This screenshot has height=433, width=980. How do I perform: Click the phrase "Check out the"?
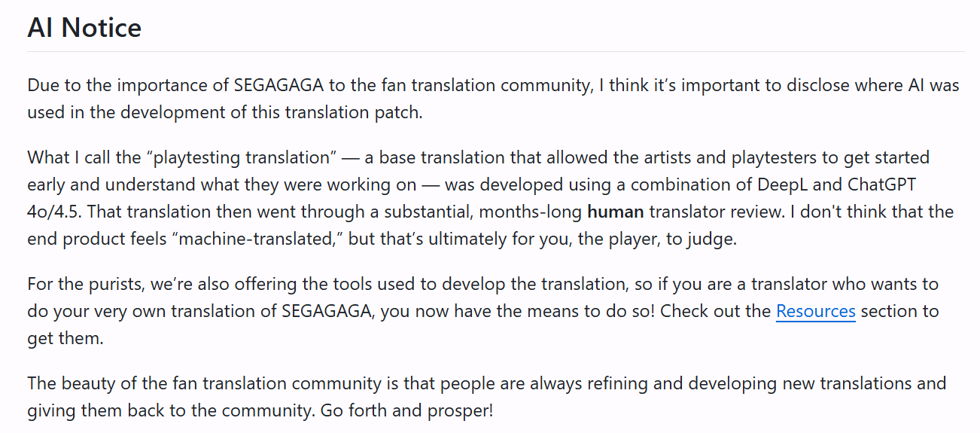715,311
